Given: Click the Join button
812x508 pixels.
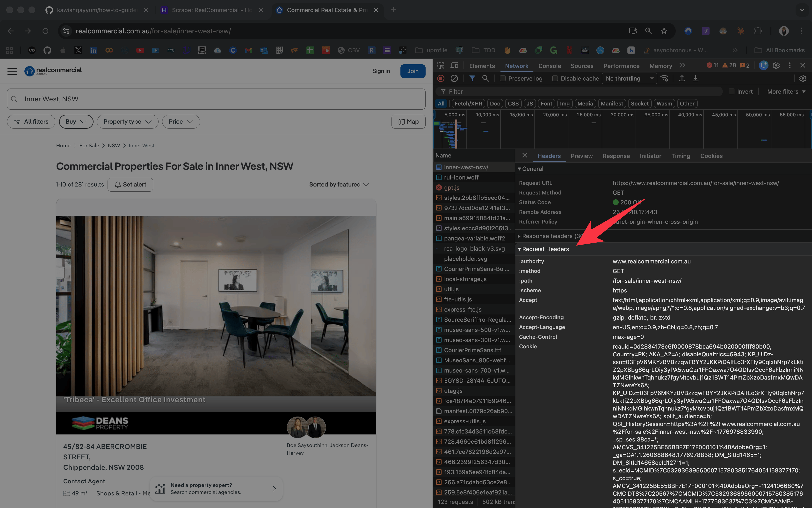Looking at the screenshot, I should click(413, 71).
